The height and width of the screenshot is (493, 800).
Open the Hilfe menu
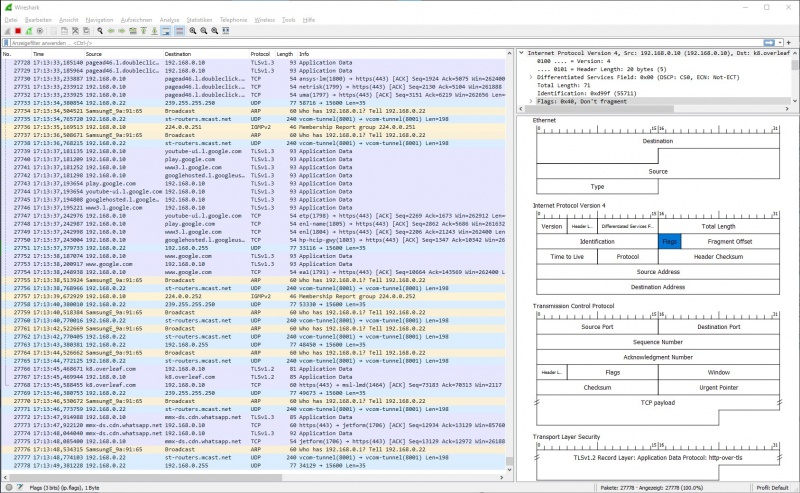[x=309, y=20]
